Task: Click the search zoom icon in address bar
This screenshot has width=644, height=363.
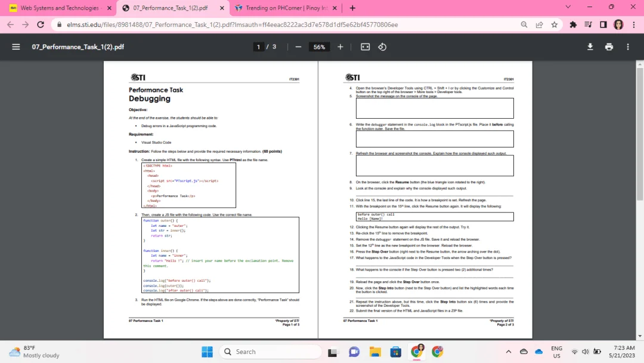Action: [x=524, y=24]
